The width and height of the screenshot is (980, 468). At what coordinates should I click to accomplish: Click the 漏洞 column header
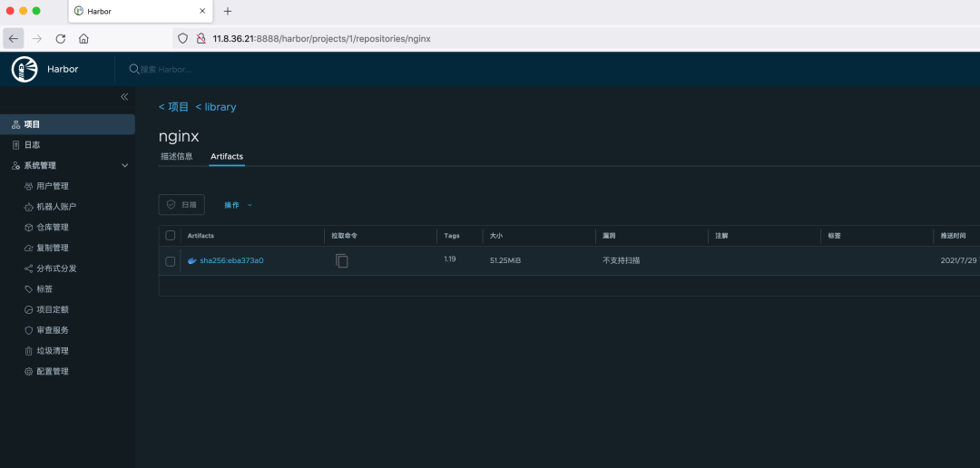[609, 236]
